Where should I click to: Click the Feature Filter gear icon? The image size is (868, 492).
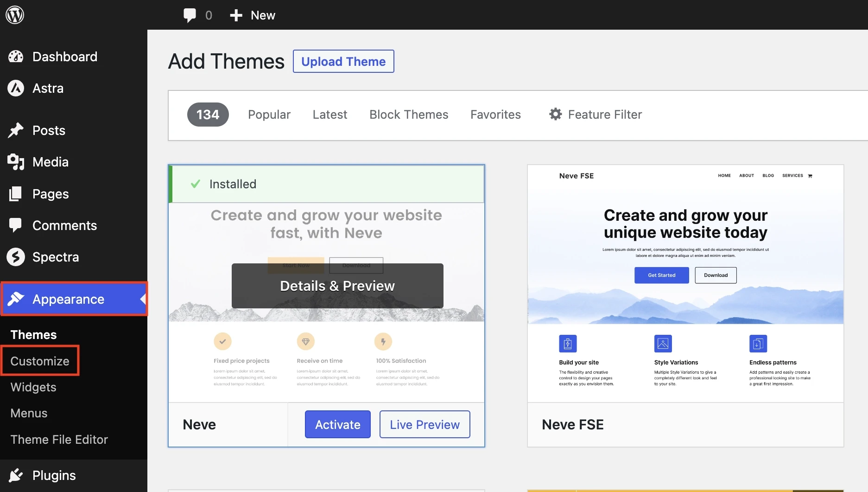point(556,114)
